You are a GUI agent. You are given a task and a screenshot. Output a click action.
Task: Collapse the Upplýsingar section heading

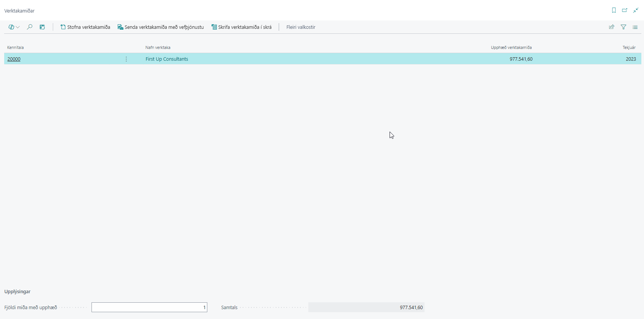pos(17,291)
